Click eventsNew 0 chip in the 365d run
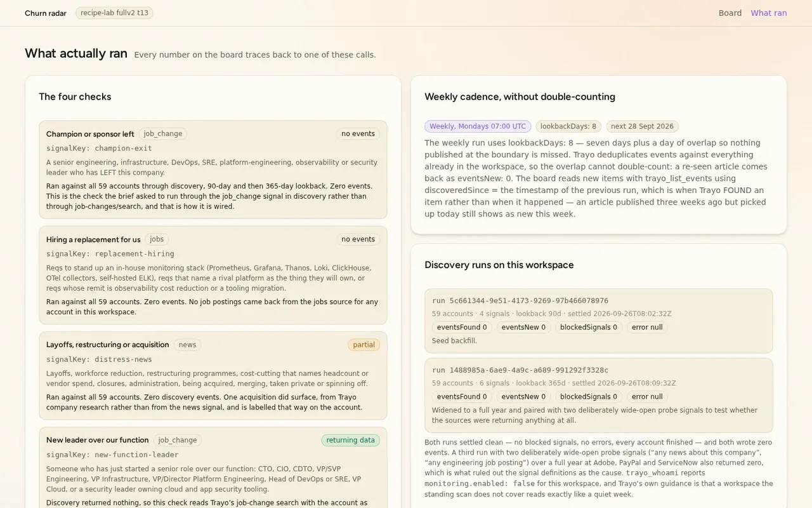 click(x=523, y=397)
